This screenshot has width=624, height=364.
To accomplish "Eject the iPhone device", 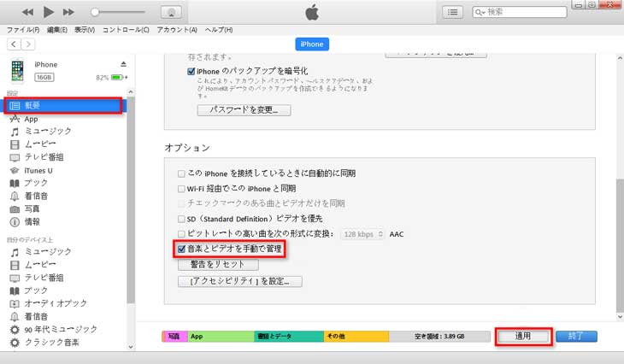I will [123, 64].
